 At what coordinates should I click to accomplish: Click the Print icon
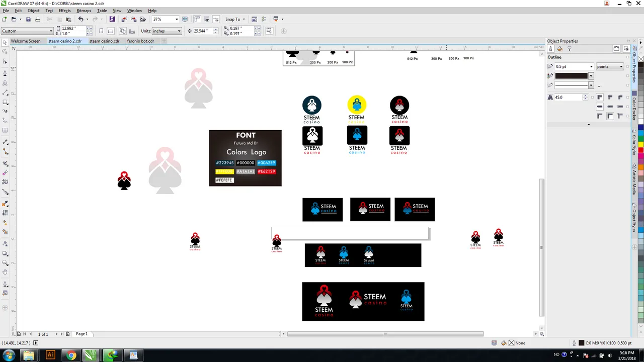(x=37, y=19)
